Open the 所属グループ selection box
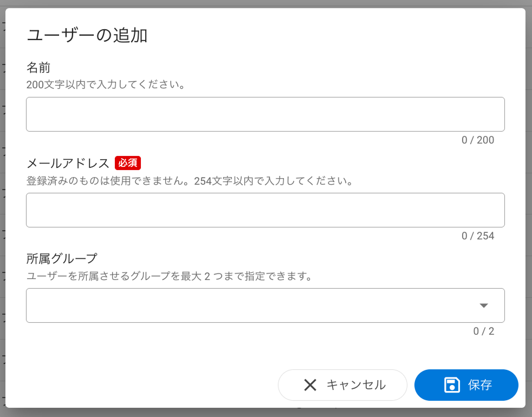This screenshot has height=417, width=532. [249, 305]
